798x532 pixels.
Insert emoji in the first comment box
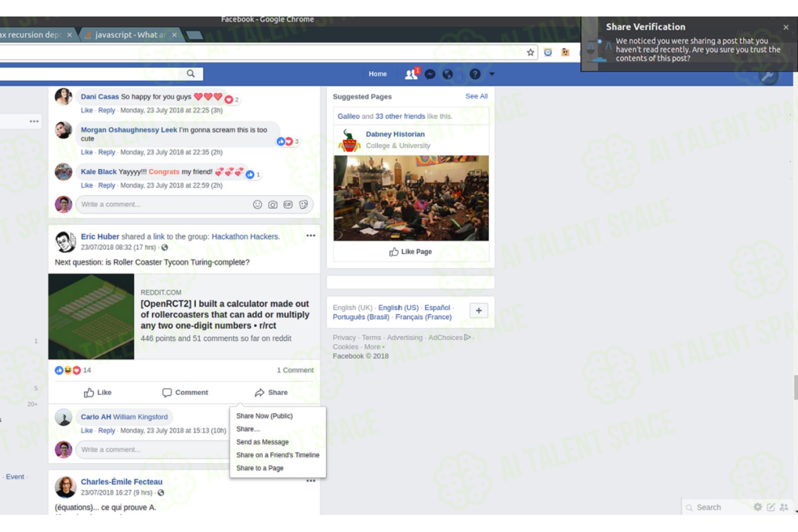[257, 204]
